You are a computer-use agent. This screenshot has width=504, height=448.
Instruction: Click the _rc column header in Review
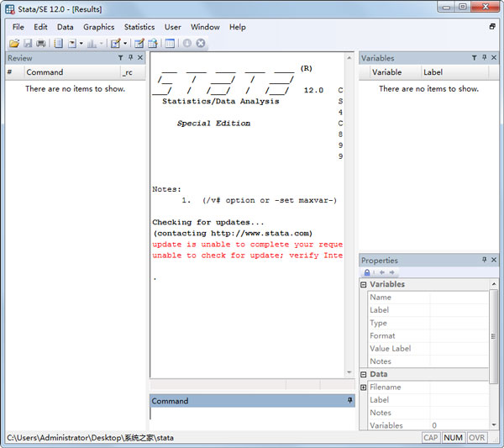133,72
